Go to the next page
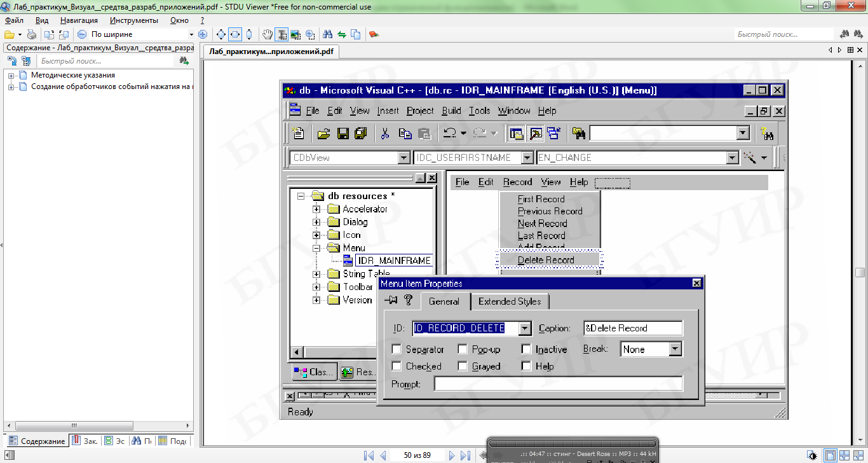 [x=452, y=455]
